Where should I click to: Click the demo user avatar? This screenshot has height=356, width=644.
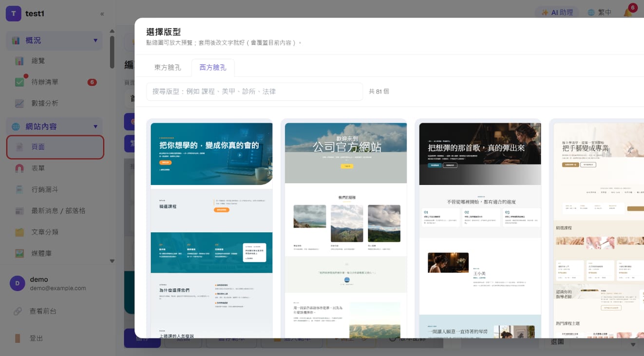coord(18,283)
